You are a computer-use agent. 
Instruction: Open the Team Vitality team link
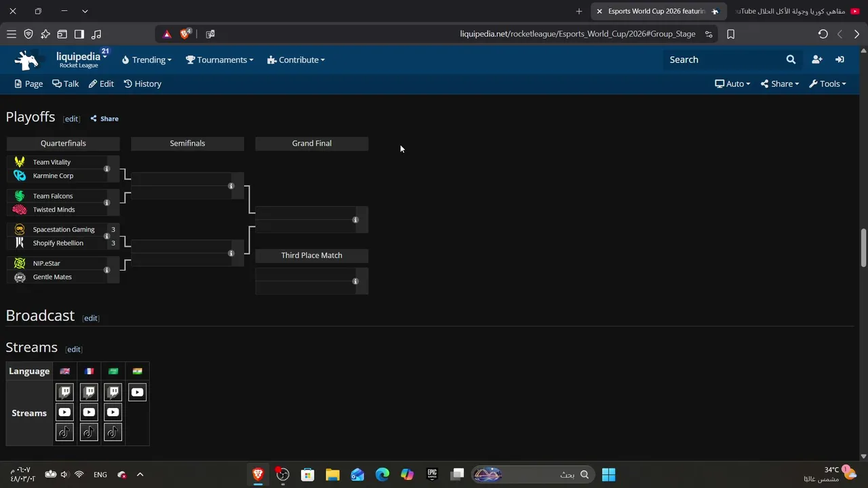tap(52, 162)
